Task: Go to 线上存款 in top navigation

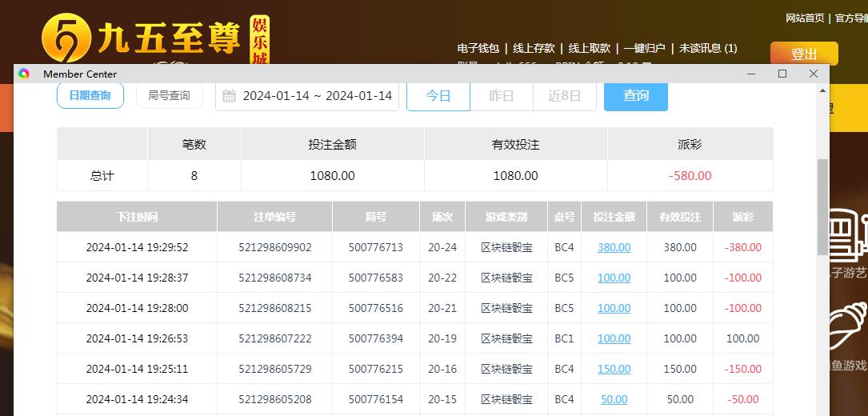Action: 534,48
